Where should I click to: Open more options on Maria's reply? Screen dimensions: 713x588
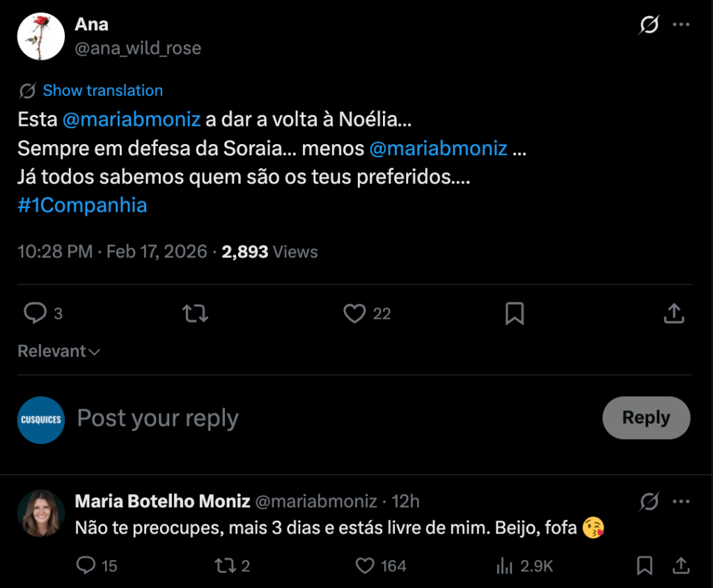click(681, 501)
